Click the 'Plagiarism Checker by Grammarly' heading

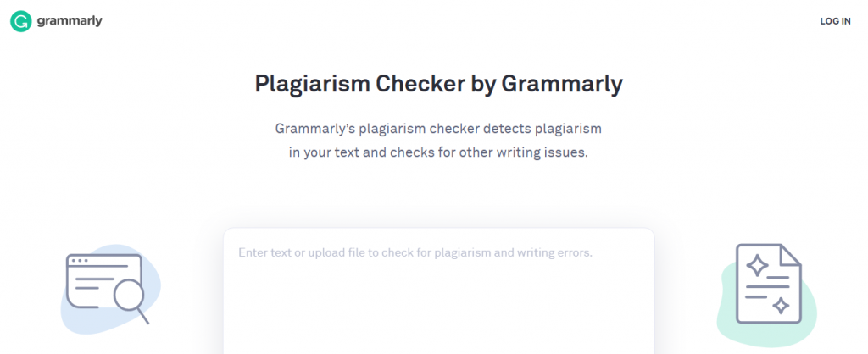tap(438, 84)
